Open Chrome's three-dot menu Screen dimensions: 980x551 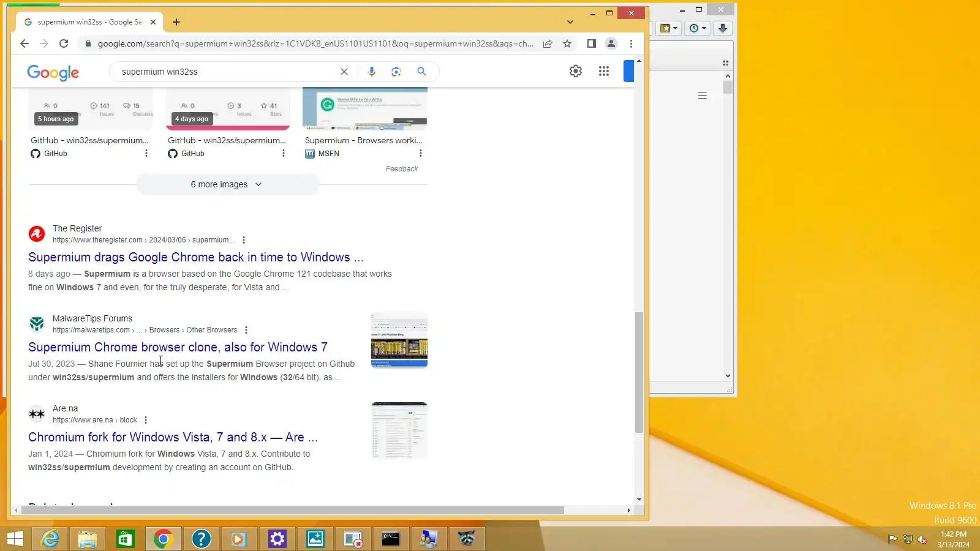click(631, 43)
